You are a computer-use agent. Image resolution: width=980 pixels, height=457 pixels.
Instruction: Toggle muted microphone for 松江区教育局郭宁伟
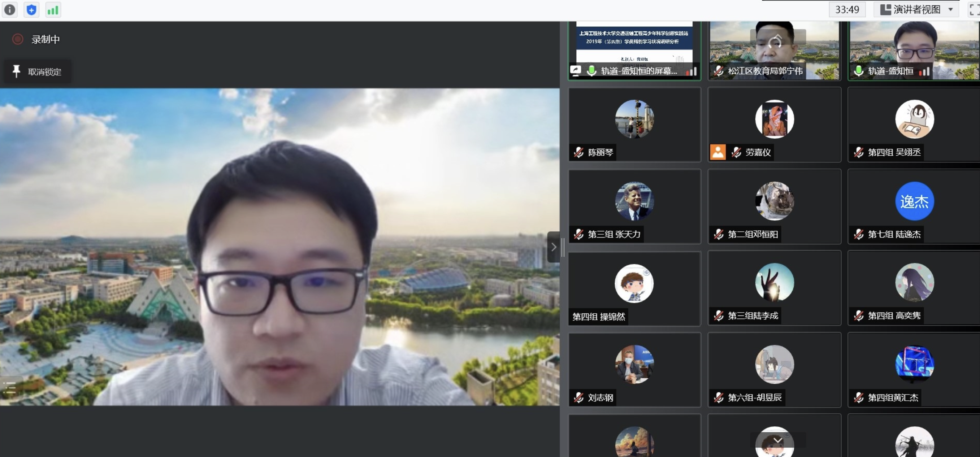click(x=718, y=71)
